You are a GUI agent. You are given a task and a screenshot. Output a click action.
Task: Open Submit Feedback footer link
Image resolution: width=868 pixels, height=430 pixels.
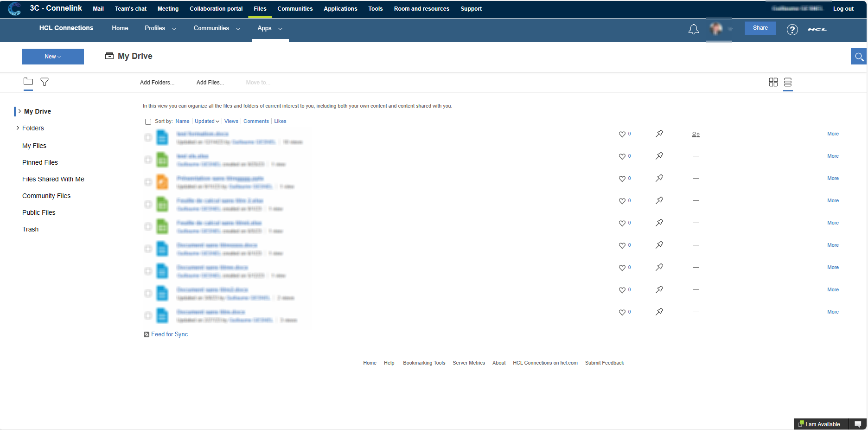pyautogui.click(x=604, y=363)
